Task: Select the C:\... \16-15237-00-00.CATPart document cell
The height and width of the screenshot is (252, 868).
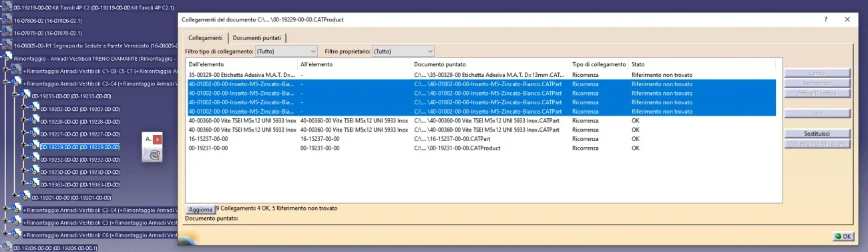Action: [x=491, y=138]
